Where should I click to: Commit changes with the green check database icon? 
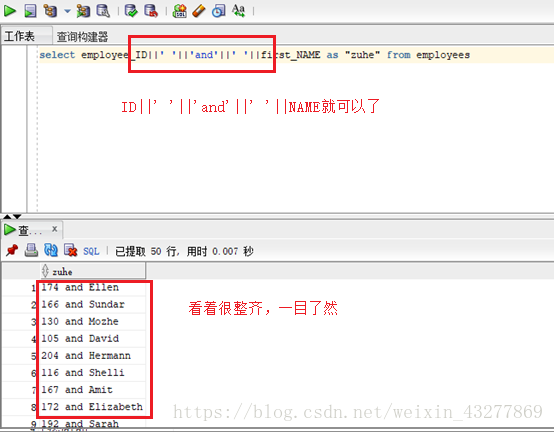click(x=131, y=11)
